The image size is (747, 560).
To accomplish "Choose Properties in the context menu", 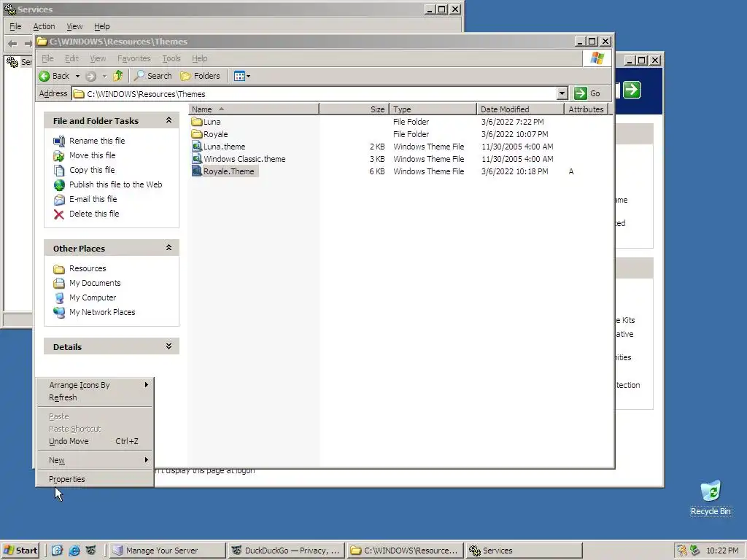I will pos(96,479).
